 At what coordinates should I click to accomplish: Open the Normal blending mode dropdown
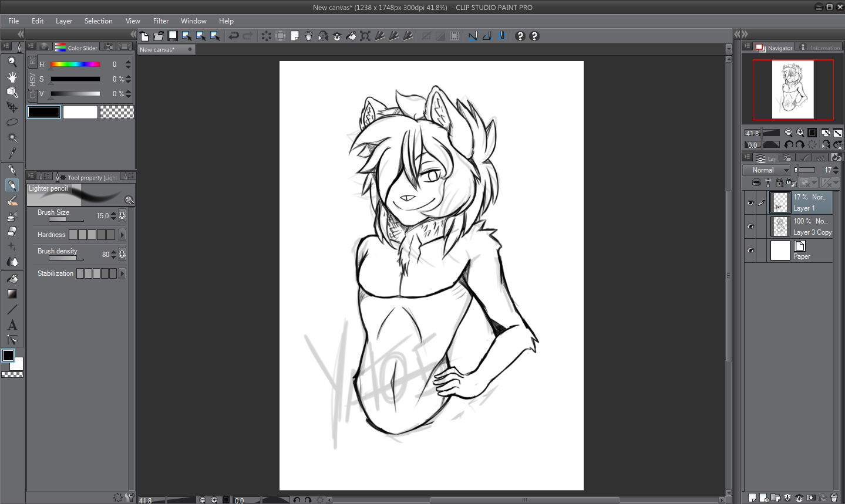coord(767,170)
